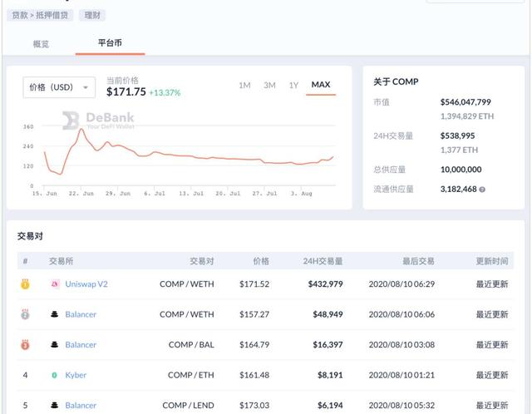Click market cap value $546,047,799
The height and width of the screenshot is (414, 532).
[x=465, y=102]
